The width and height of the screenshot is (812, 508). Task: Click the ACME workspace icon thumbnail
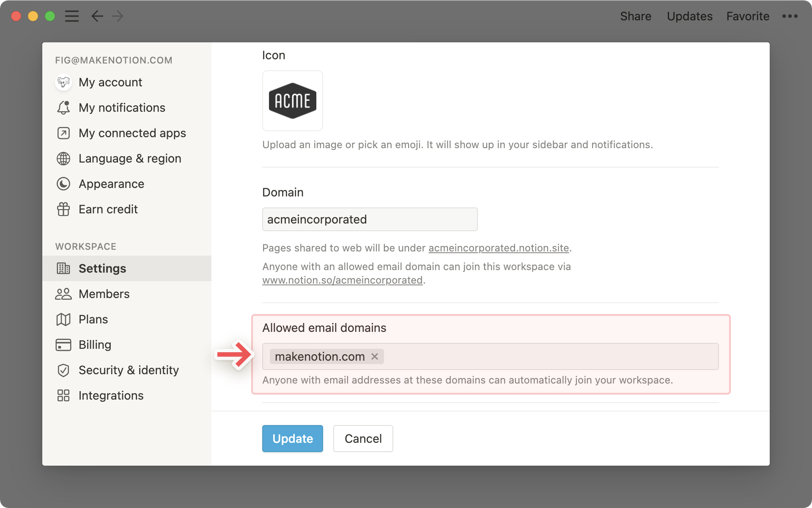point(293,101)
